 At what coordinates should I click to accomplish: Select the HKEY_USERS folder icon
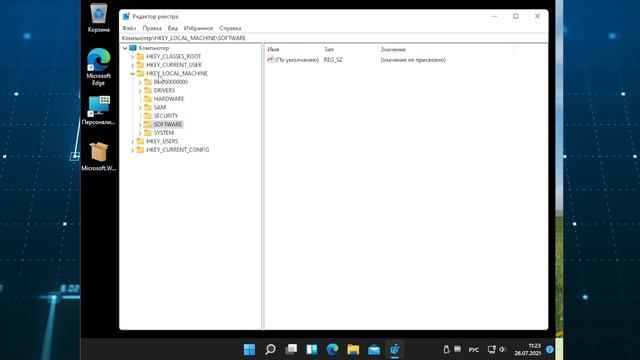140,141
